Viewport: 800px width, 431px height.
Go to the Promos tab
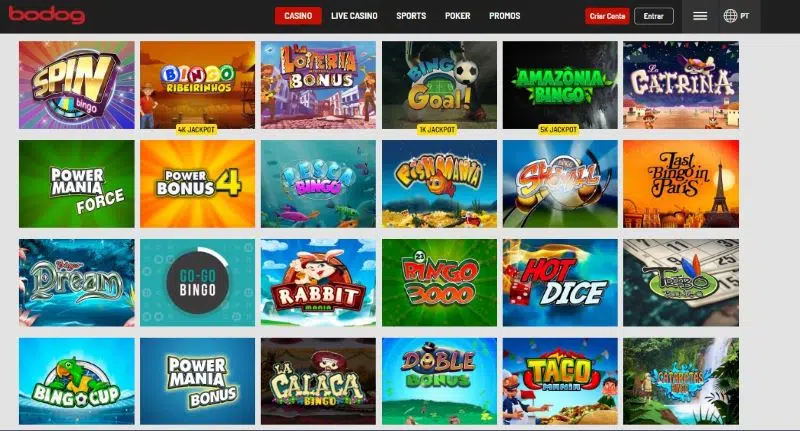505,16
